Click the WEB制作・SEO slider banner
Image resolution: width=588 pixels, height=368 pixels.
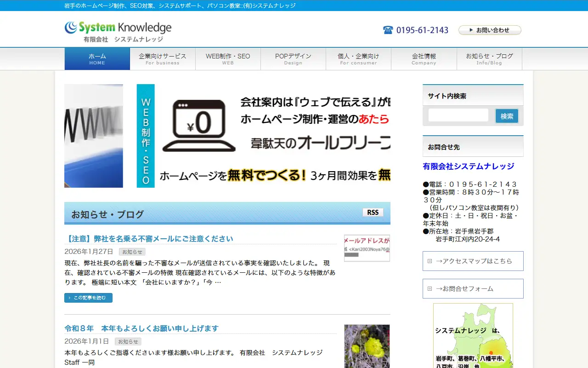[264, 136]
